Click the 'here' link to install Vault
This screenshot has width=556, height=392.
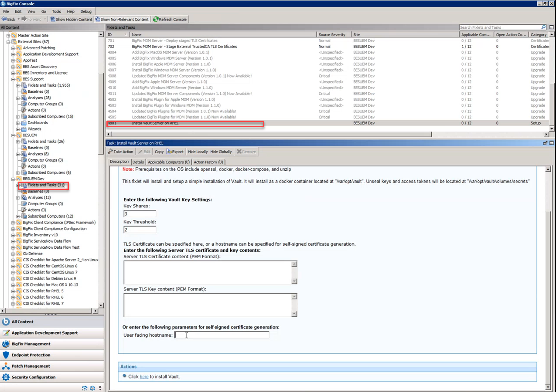(144, 377)
